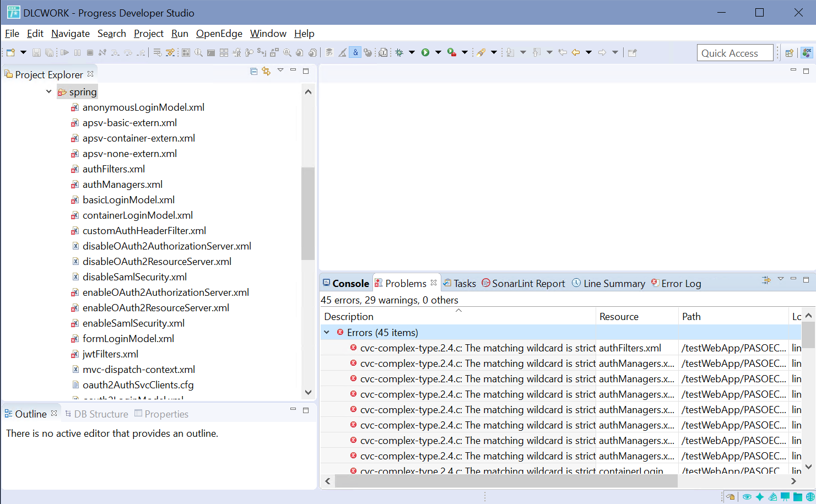The image size is (816, 504).
Task: Open the Project Explorer View Menu triangle
Action: coord(280,71)
